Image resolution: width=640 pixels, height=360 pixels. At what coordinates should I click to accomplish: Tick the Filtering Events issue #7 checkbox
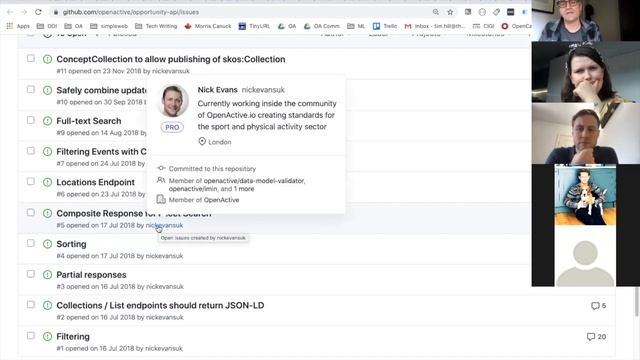pyautogui.click(x=31, y=151)
